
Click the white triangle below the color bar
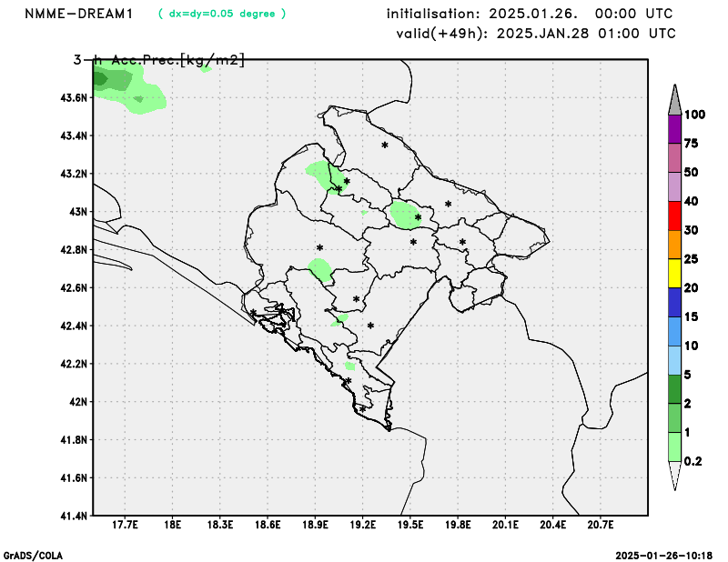tap(674, 476)
